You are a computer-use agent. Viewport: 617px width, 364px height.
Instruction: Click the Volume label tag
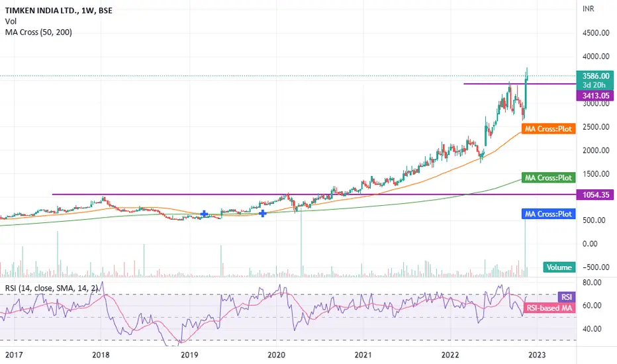(559, 267)
